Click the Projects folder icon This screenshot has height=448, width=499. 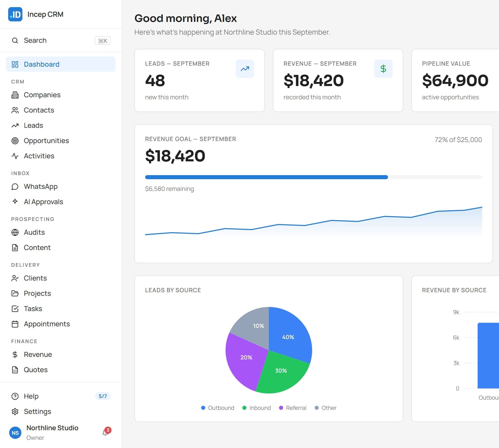pyautogui.click(x=15, y=293)
